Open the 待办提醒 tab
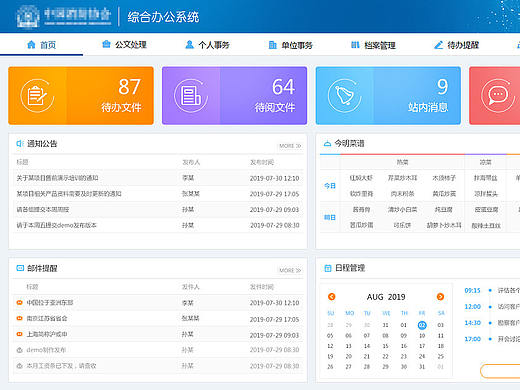The height and width of the screenshot is (390, 520). click(456, 45)
